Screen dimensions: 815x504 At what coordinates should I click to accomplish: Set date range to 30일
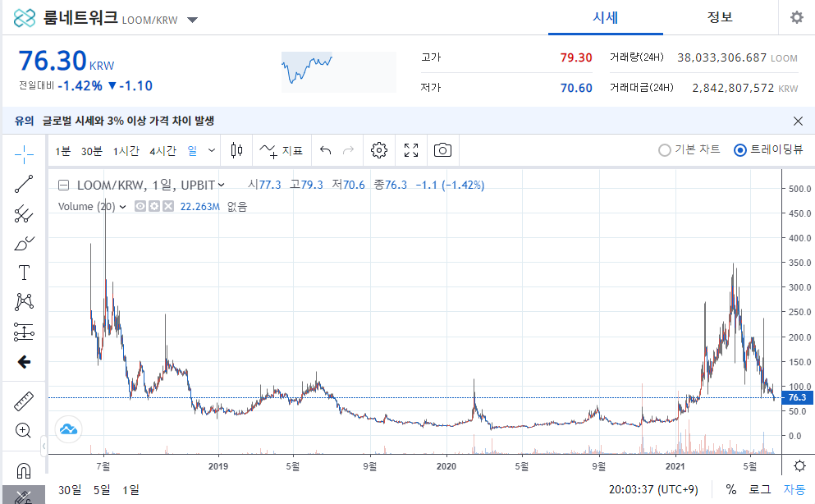(70, 490)
